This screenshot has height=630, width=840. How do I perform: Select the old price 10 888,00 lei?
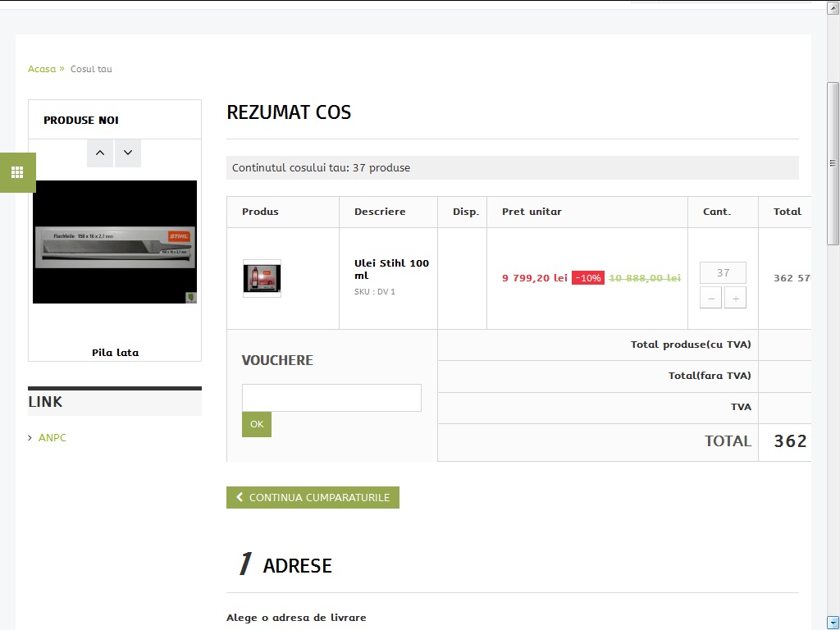pos(645,278)
